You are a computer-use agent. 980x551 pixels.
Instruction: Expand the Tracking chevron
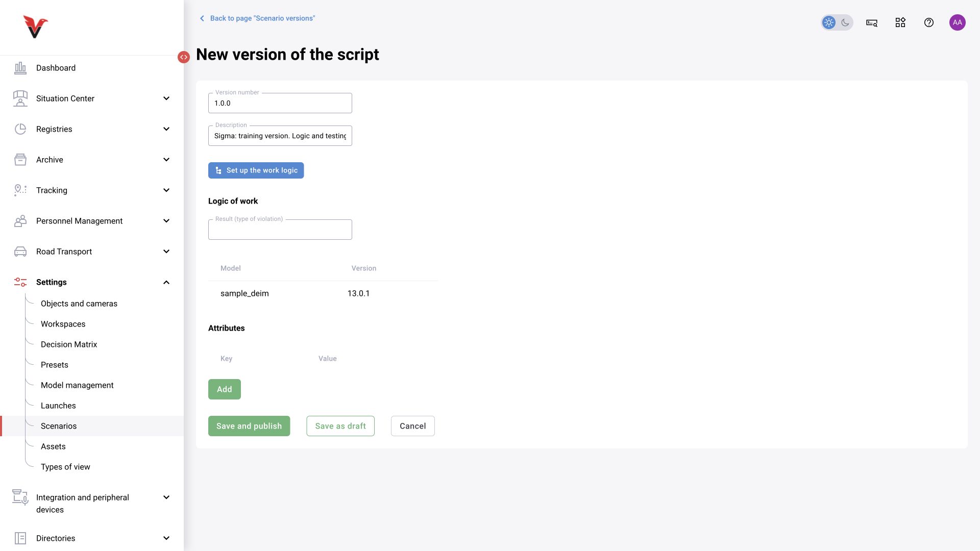166,190
